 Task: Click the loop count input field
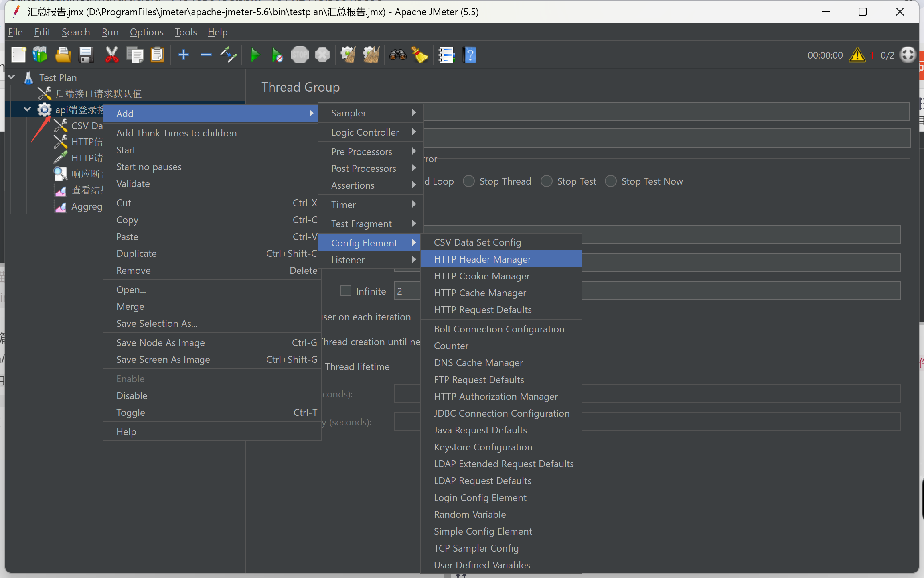click(647, 291)
